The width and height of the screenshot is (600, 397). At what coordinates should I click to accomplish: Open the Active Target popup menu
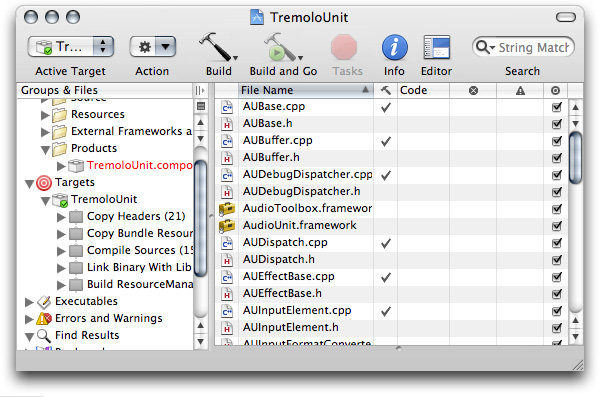pos(71,47)
